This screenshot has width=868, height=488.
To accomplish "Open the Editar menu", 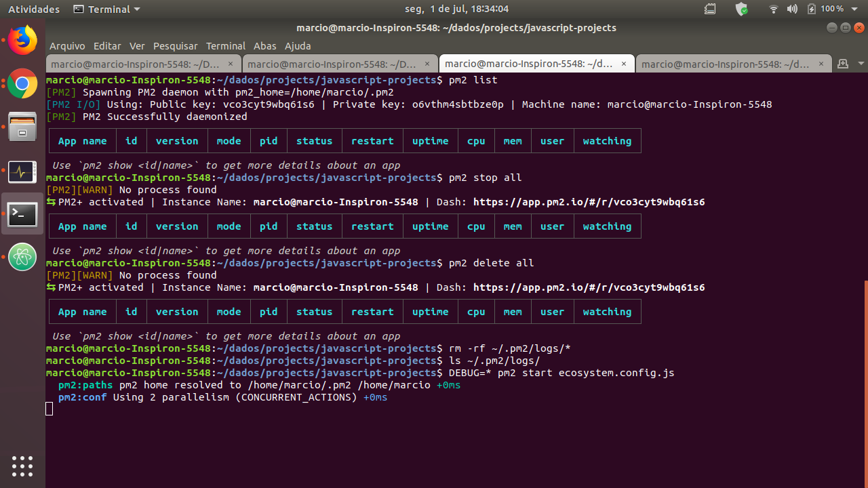I will tap(107, 46).
